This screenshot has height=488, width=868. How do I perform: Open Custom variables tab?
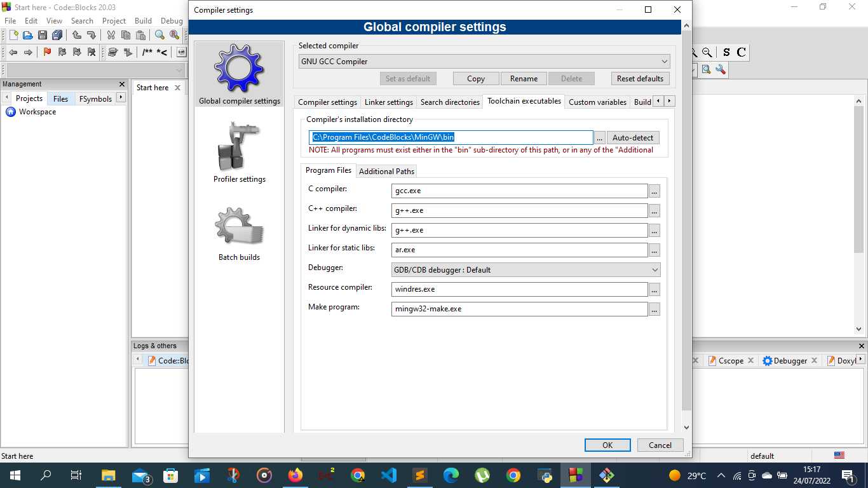click(x=597, y=102)
